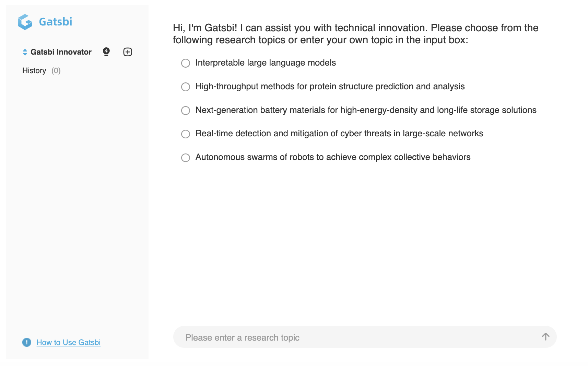Click the Gatsbi Innovator label
The height and width of the screenshot is (366, 588).
click(61, 52)
